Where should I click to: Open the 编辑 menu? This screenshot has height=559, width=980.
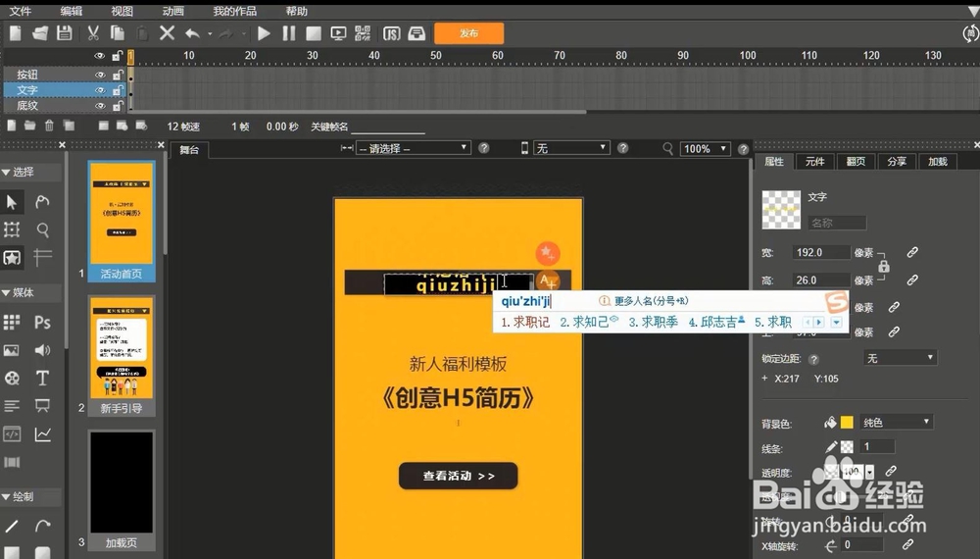[72, 11]
